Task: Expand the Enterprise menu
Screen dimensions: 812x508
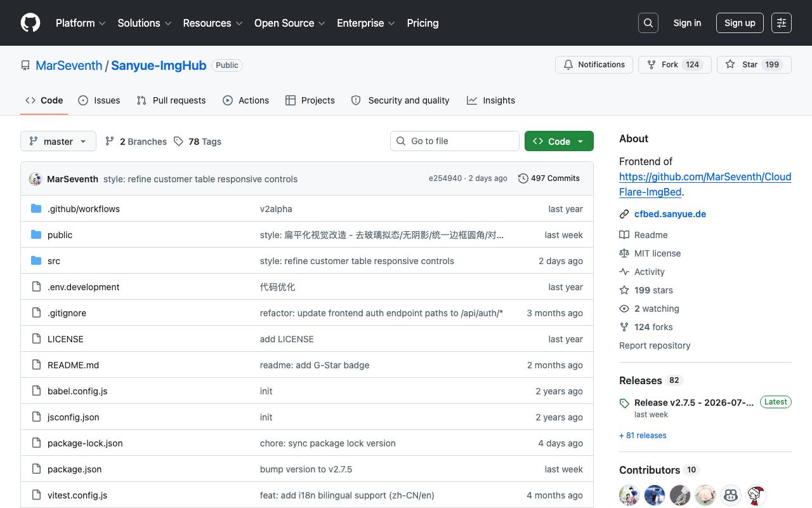Action: coord(366,23)
